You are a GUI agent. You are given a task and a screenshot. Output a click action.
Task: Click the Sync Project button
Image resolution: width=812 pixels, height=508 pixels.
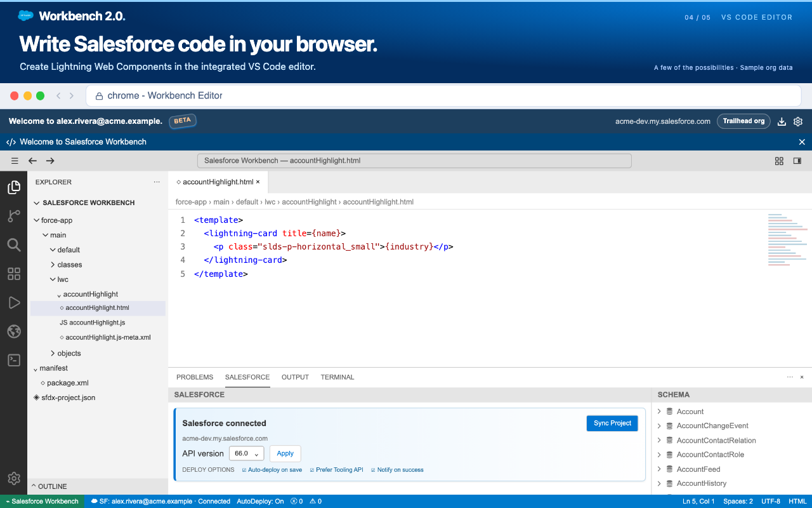point(612,423)
